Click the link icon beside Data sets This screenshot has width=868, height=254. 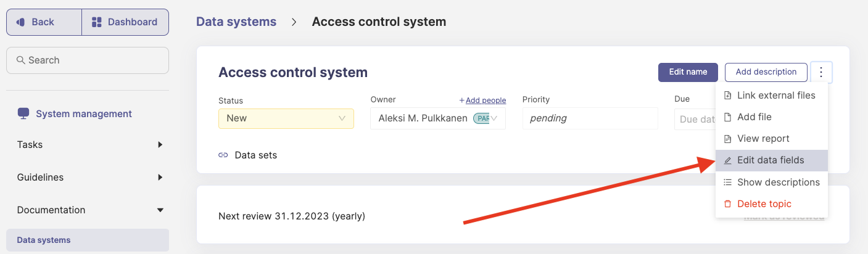click(223, 155)
